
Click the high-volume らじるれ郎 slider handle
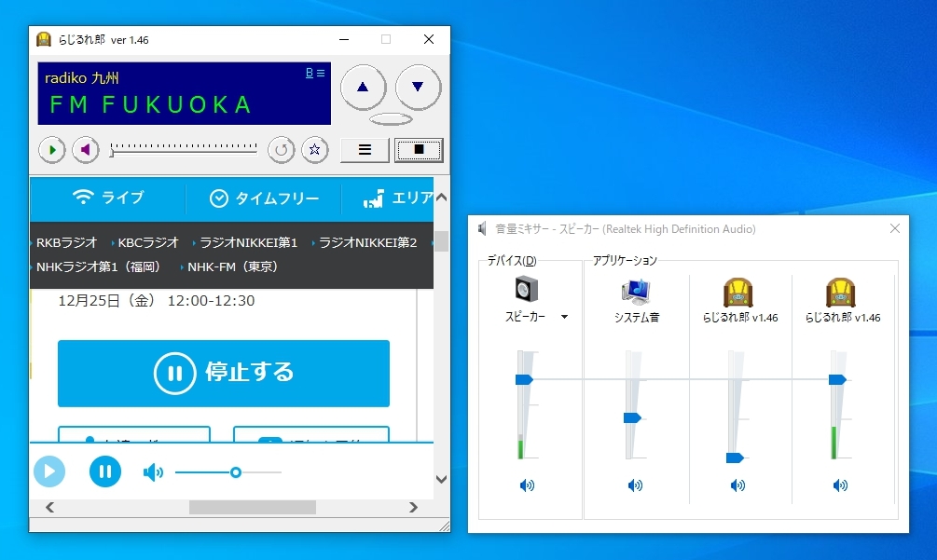pyautogui.click(x=837, y=380)
